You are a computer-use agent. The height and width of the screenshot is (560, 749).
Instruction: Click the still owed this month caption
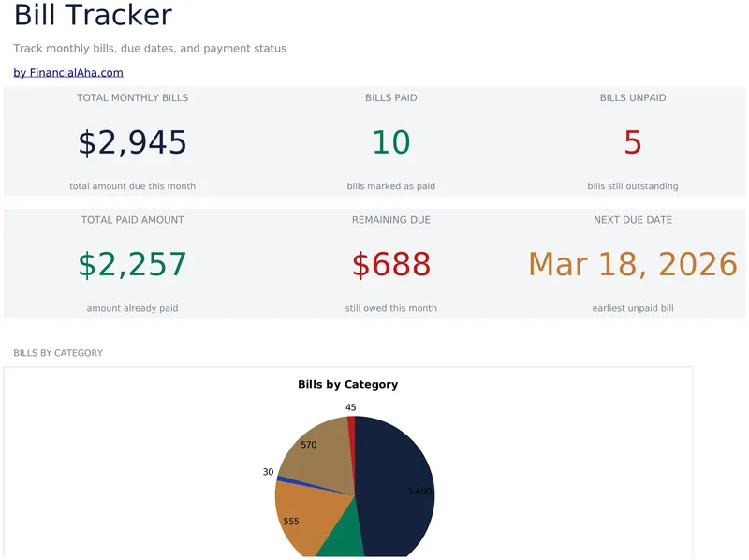[x=391, y=308]
